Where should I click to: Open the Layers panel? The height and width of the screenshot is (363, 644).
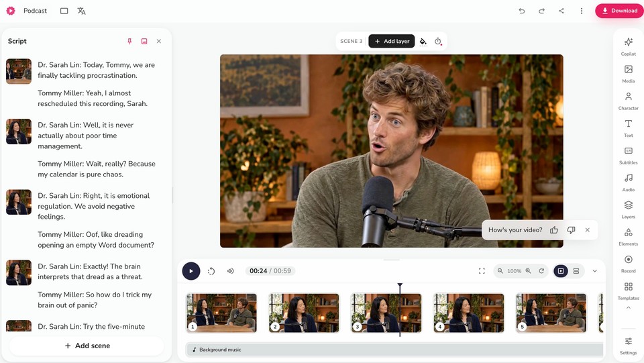click(628, 209)
